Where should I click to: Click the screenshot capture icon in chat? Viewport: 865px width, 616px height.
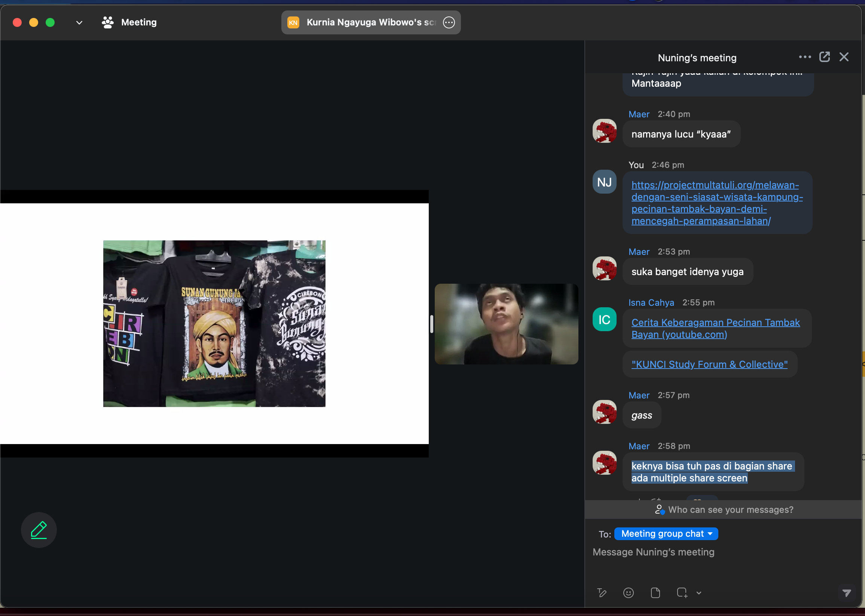pyautogui.click(x=682, y=593)
